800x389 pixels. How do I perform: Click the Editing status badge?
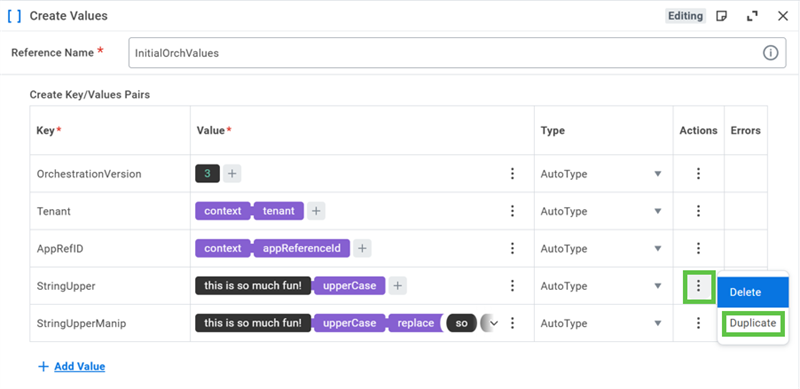tap(685, 16)
